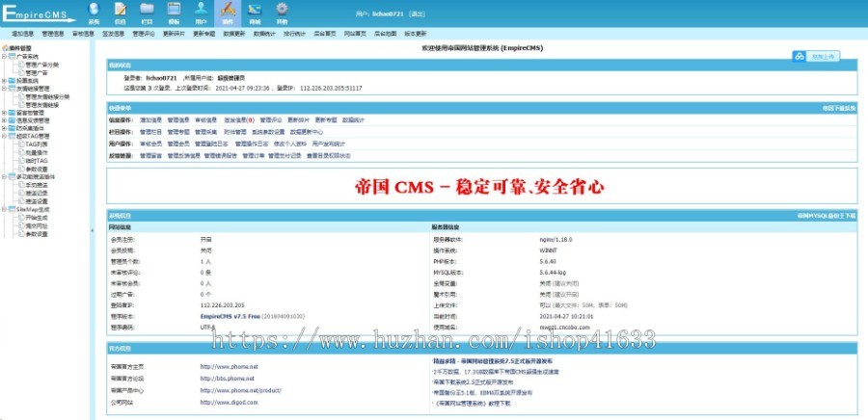The height and width of the screenshot is (420, 868).
Task: Open 临时TAG in the sidebar tree
Action: click(x=37, y=161)
